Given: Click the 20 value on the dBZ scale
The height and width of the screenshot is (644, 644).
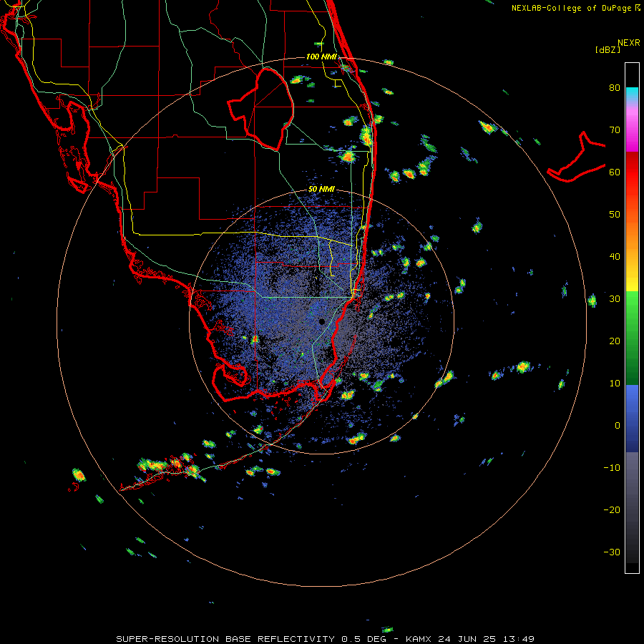Looking at the screenshot, I should 615,341.
